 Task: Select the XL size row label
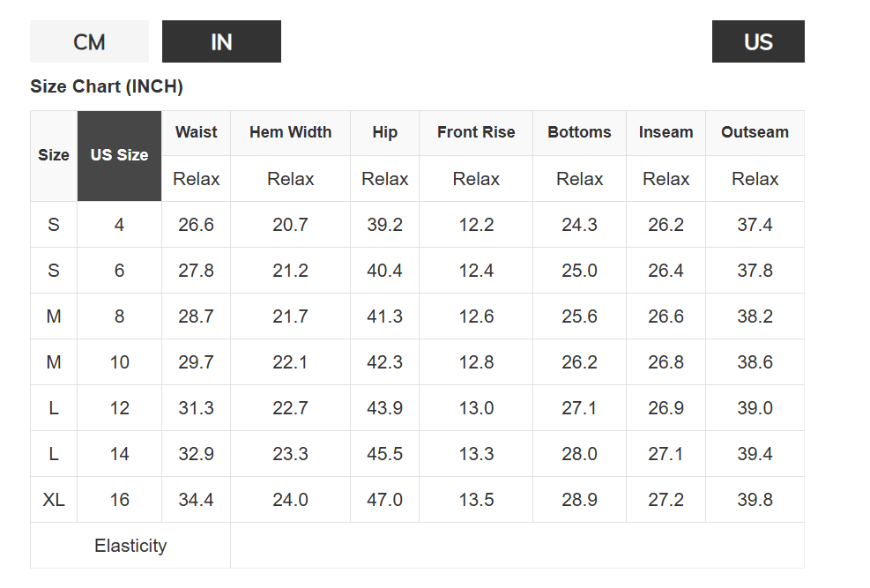(x=54, y=500)
